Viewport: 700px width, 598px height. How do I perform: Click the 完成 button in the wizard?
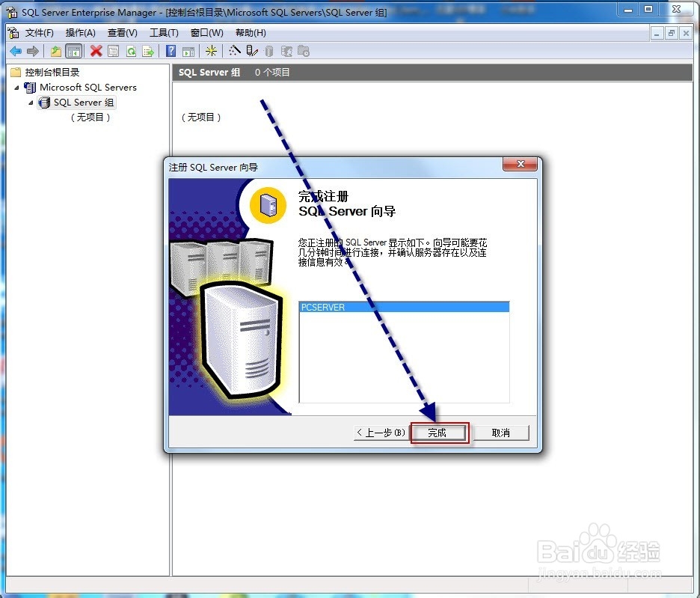[x=437, y=433]
